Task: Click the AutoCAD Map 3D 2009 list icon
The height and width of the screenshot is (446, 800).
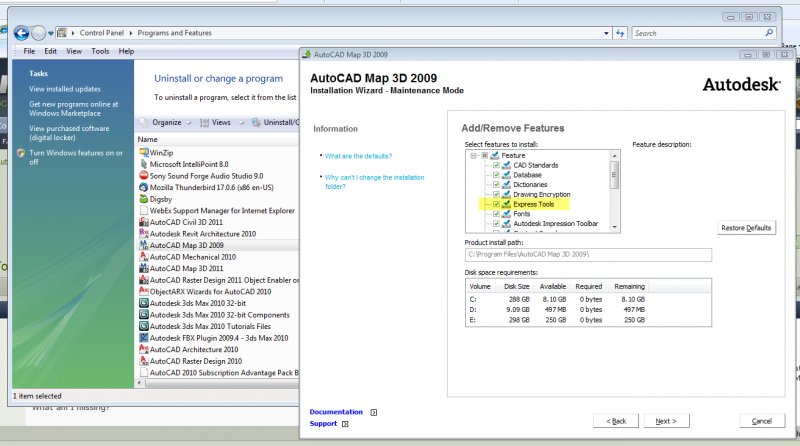Action: [x=144, y=245]
